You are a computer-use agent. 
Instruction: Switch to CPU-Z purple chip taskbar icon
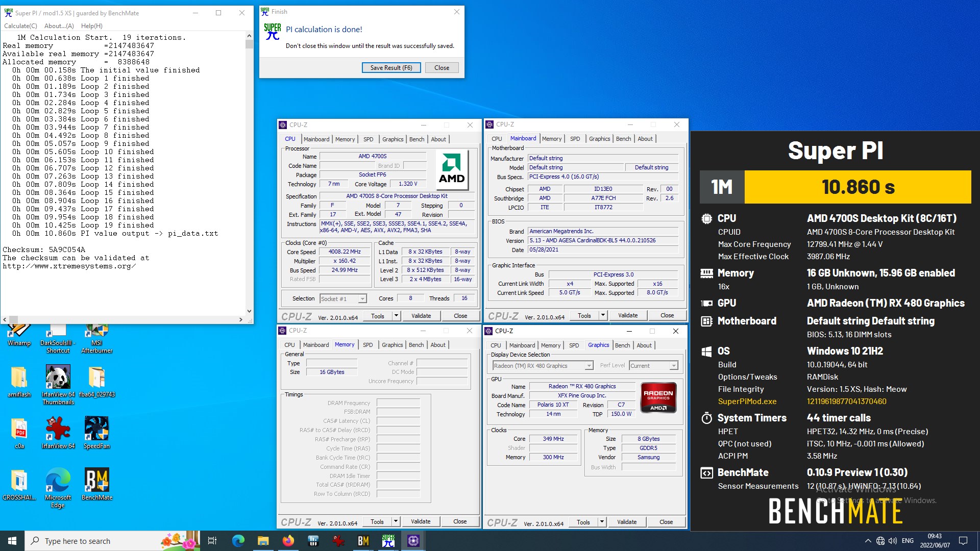coord(413,541)
